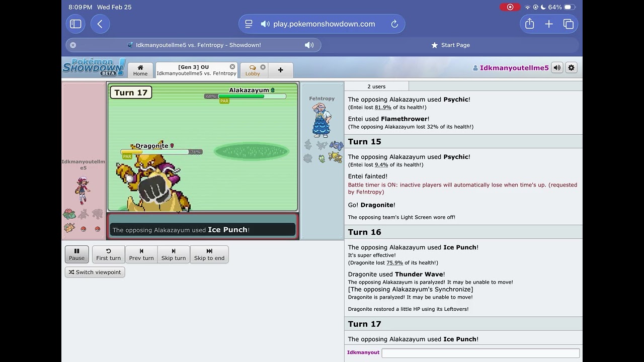The width and height of the screenshot is (644, 362).
Task: Select the [Gen 3] OU battle tab
Action: click(196, 70)
